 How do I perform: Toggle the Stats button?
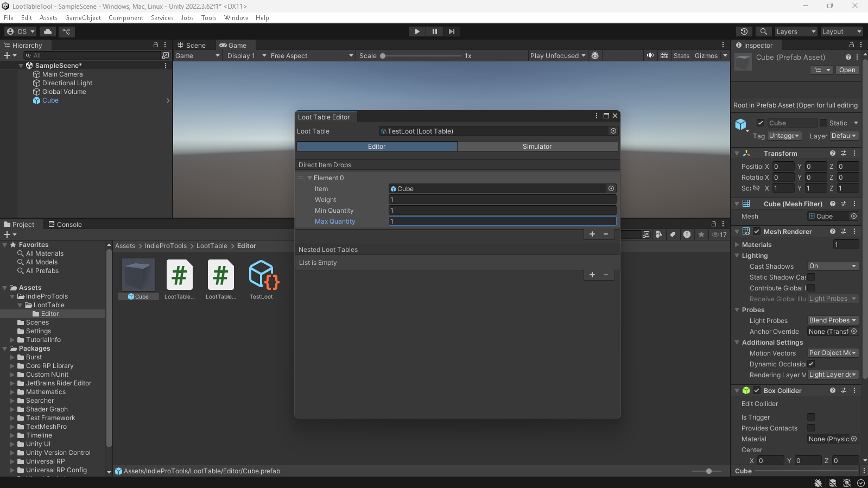coord(681,55)
